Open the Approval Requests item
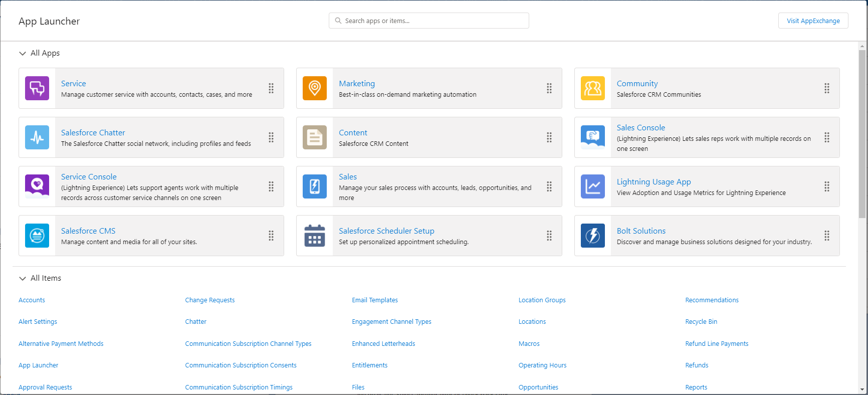 pyautogui.click(x=45, y=387)
